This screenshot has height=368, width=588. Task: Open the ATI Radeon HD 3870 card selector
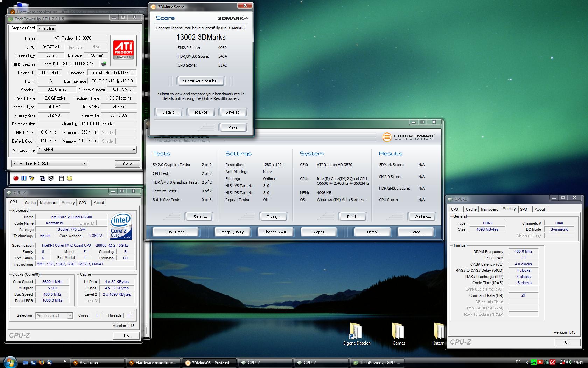click(x=49, y=164)
